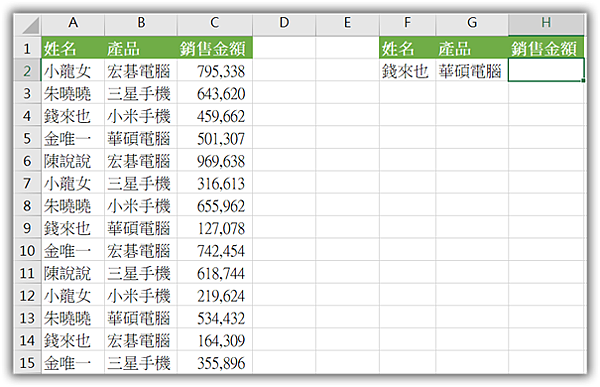Select cell with value 618,744

[215, 273]
